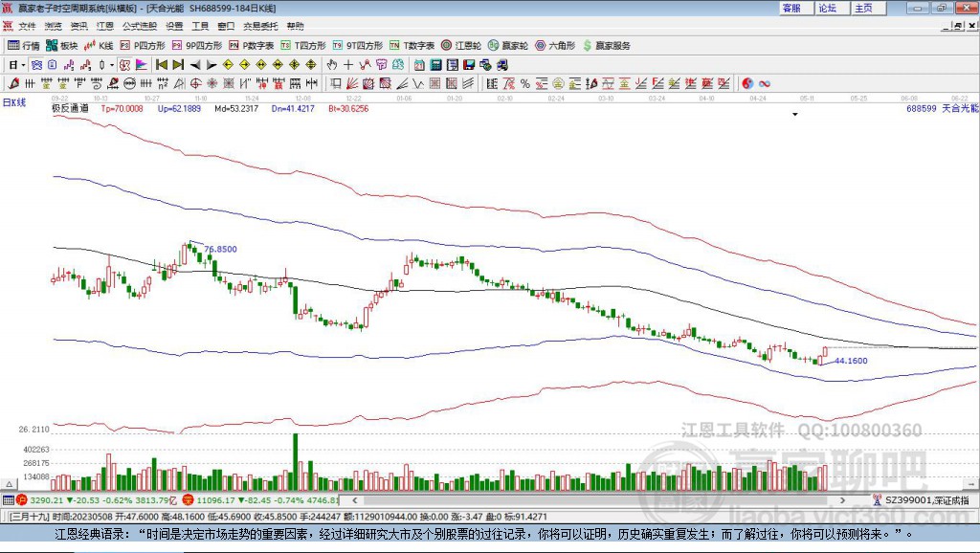Screen dimensions: 980x553
Task: Select the n² square lines tool
Action: (x=163, y=83)
